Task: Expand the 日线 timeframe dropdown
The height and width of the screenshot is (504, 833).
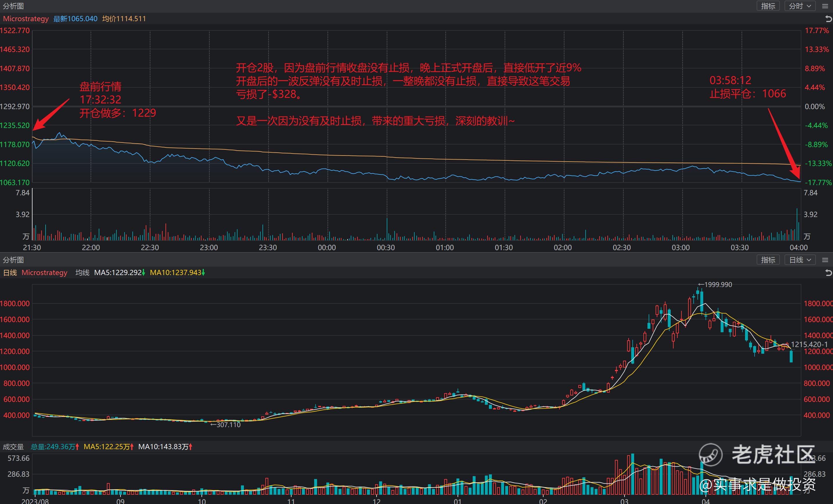Action: coord(800,260)
